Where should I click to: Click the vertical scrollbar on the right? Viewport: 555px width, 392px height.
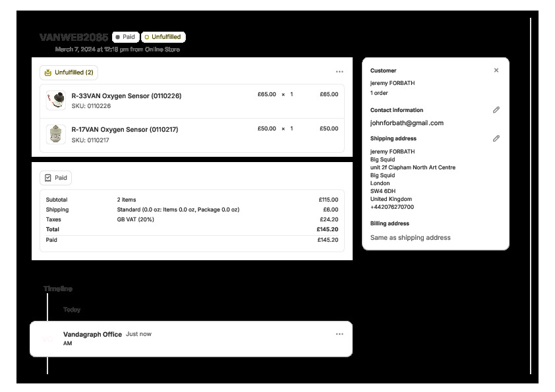click(x=531, y=198)
